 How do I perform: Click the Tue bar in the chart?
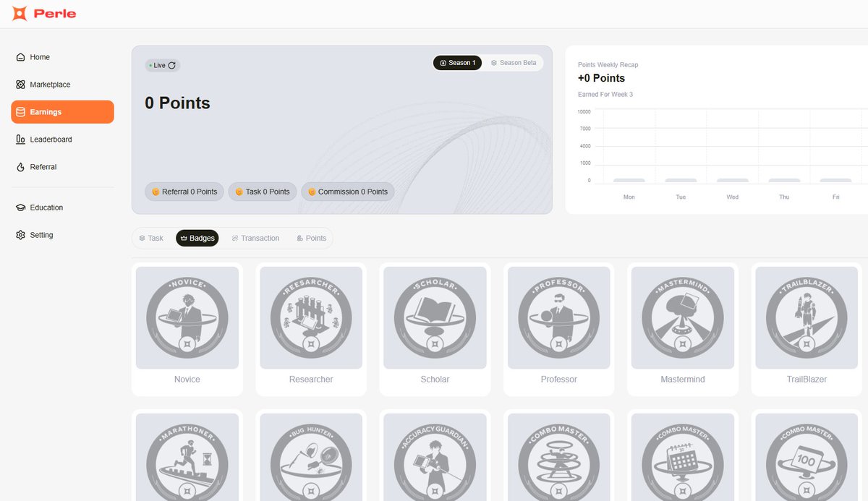681,180
